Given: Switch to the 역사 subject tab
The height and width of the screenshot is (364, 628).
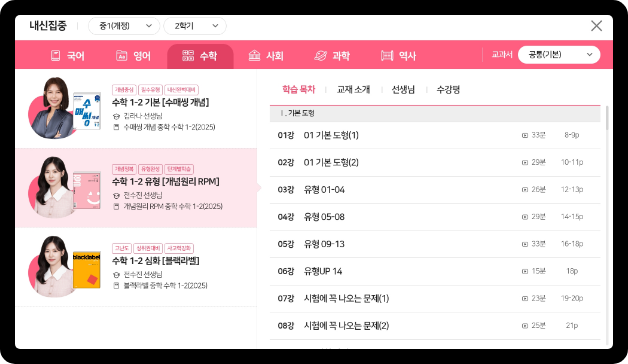Looking at the screenshot, I should coord(399,56).
